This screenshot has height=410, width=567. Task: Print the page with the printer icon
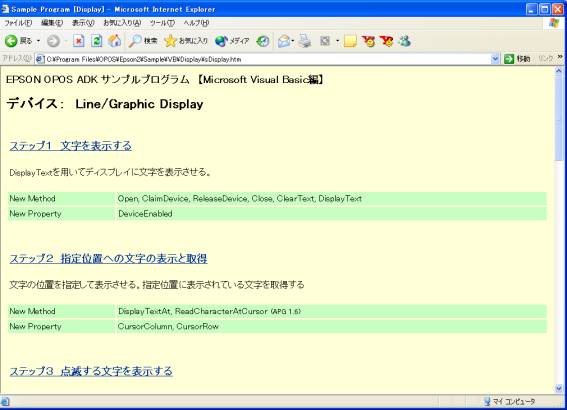pos(304,41)
